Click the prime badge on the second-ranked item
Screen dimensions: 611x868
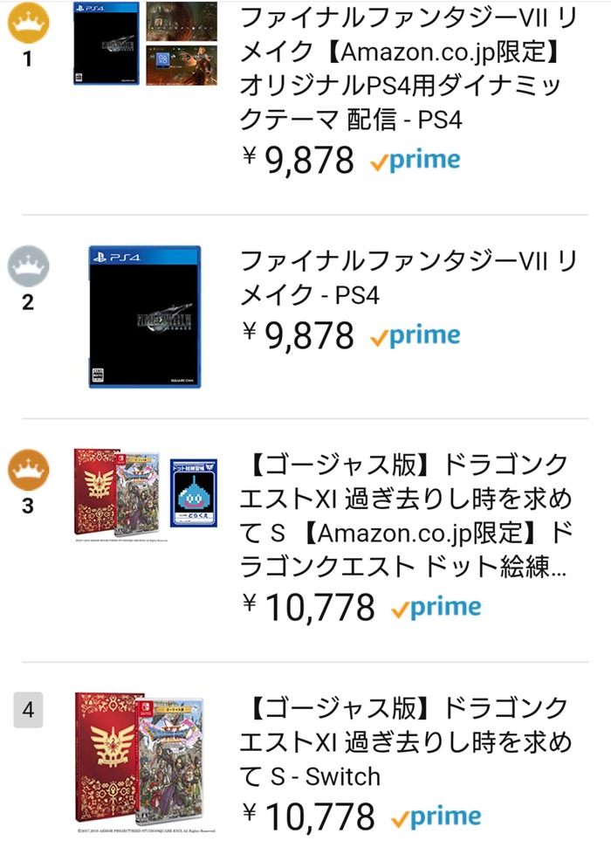click(x=415, y=335)
